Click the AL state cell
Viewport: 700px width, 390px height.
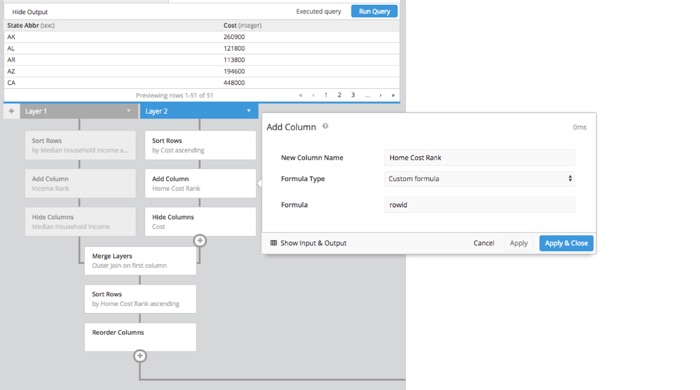click(x=11, y=48)
